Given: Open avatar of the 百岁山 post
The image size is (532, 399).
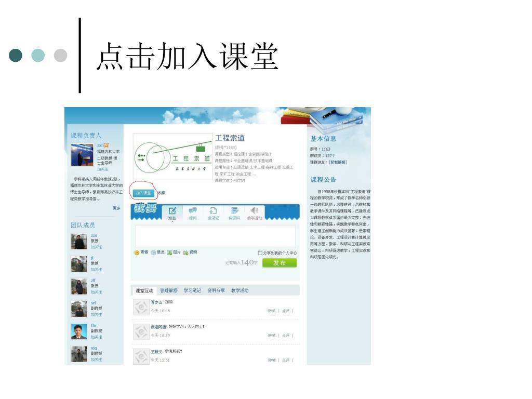Looking at the screenshot, I should [141, 308].
